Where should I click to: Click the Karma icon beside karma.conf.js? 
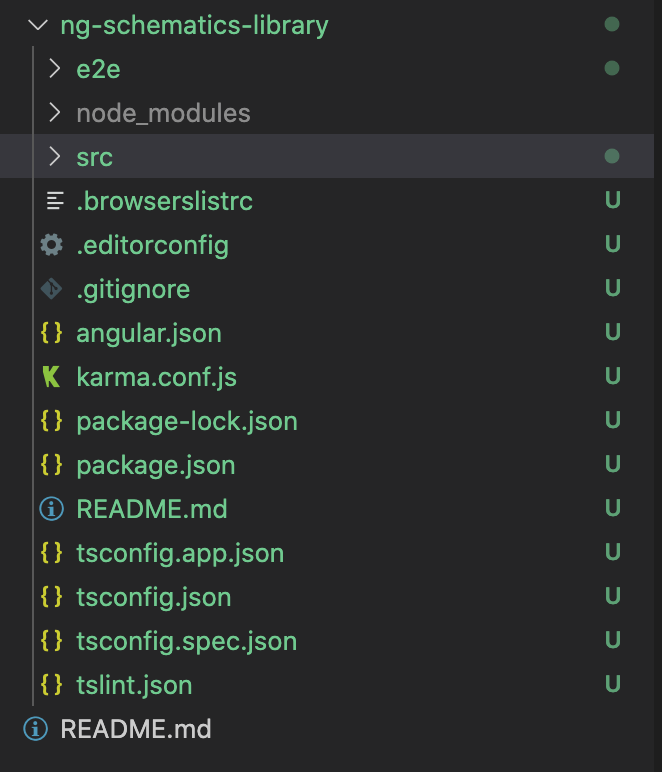(51, 377)
